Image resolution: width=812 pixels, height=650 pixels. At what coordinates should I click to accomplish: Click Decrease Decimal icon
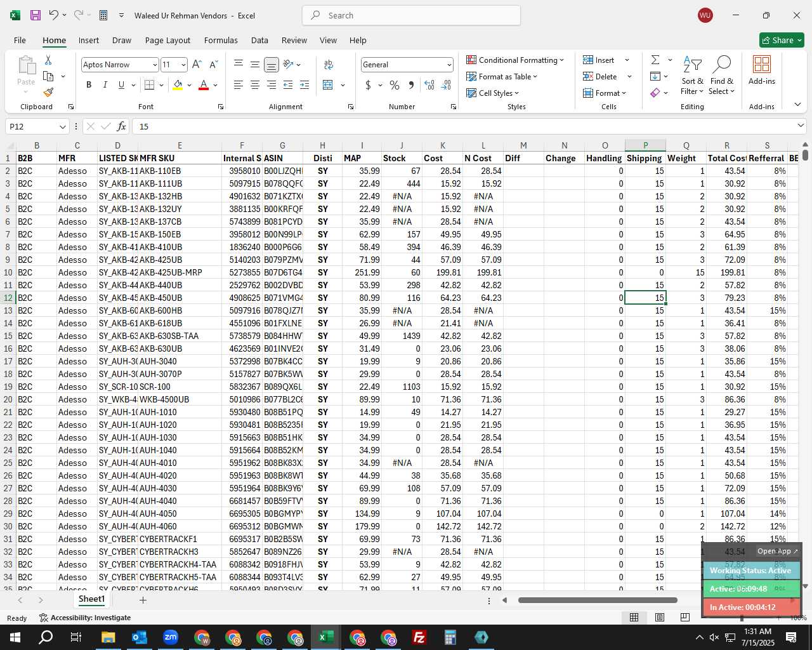[446, 85]
